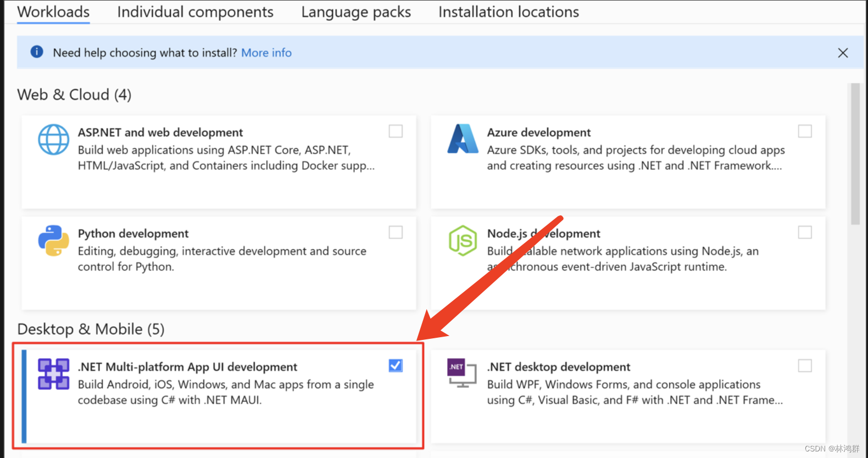Click the Desktop & Mobile (5) heading

click(x=91, y=329)
